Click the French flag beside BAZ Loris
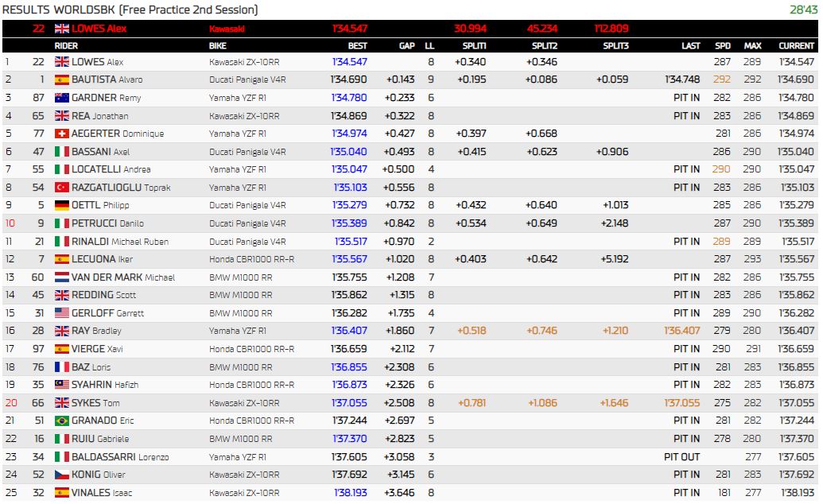823x504 pixels. pyautogui.click(x=62, y=367)
